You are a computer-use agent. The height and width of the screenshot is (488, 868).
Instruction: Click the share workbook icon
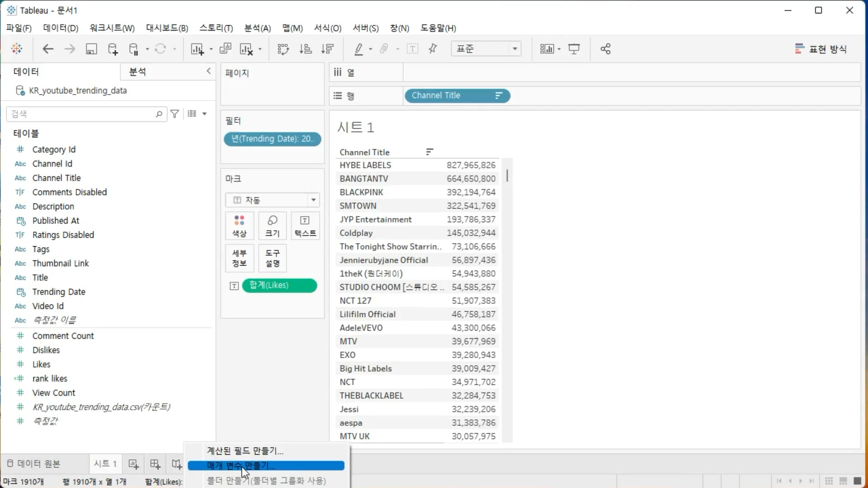click(x=605, y=49)
